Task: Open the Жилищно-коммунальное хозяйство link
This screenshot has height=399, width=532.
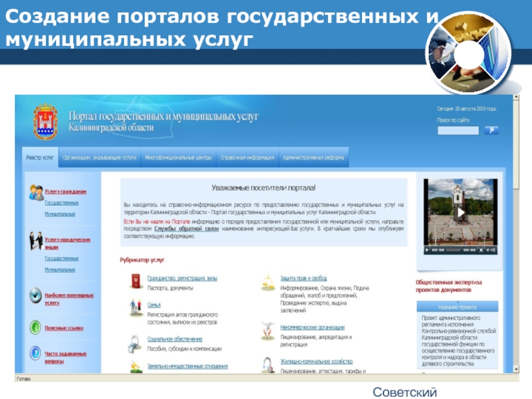Action: click(317, 362)
